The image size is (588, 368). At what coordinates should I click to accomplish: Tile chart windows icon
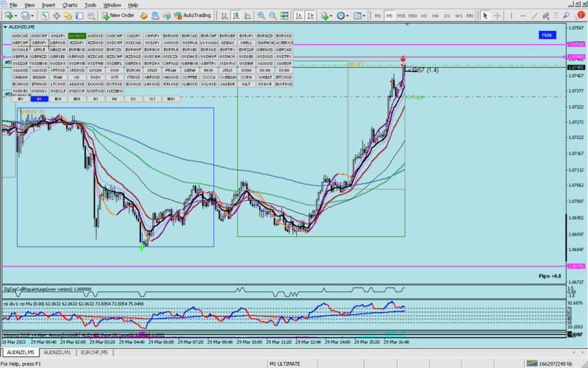[284, 15]
